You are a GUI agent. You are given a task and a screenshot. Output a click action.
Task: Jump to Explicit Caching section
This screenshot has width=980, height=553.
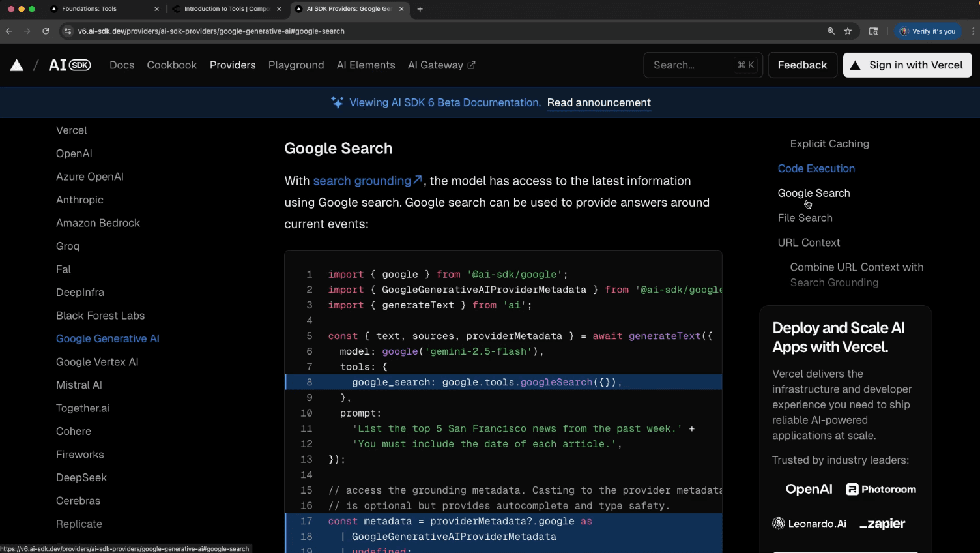[829, 143]
